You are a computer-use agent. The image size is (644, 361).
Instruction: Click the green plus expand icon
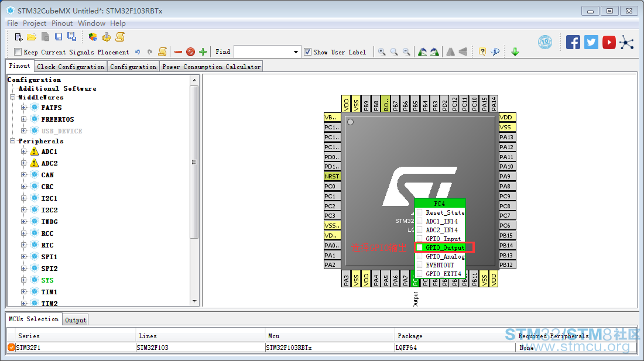(x=203, y=51)
